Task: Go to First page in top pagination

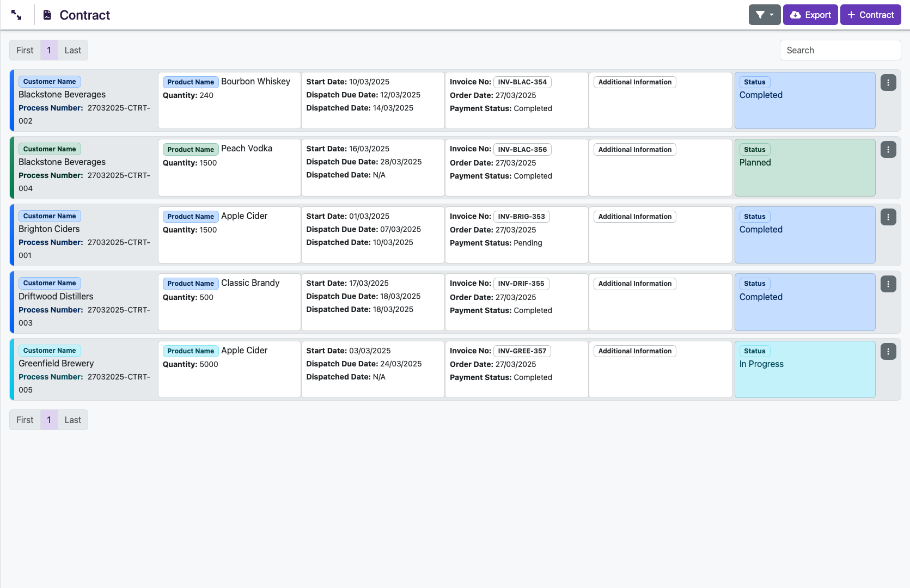Action: (x=25, y=50)
